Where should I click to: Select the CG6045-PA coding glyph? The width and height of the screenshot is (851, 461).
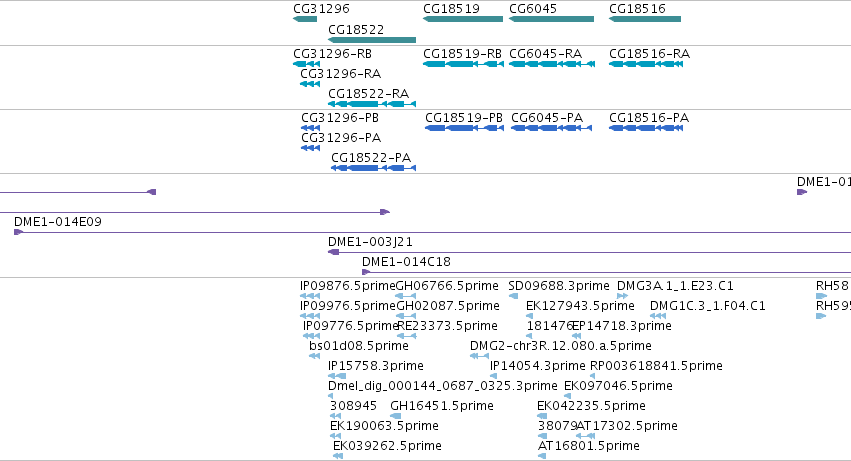point(551,128)
